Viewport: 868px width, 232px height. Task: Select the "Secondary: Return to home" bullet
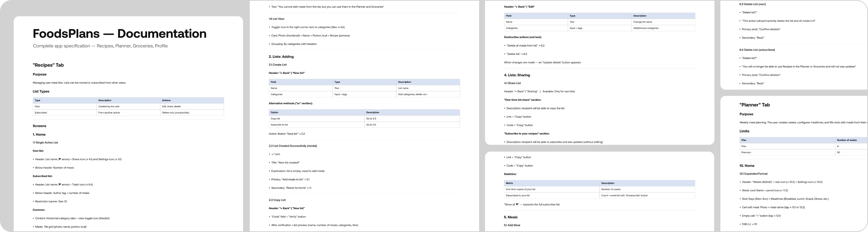point(290,188)
